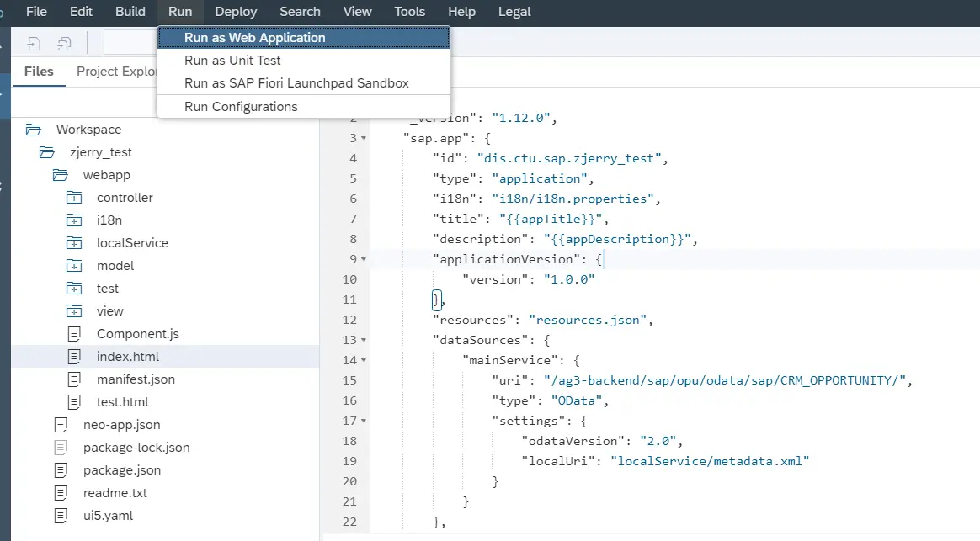Switch to the Files tab
The image size is (980, 541).
[39, 72]
